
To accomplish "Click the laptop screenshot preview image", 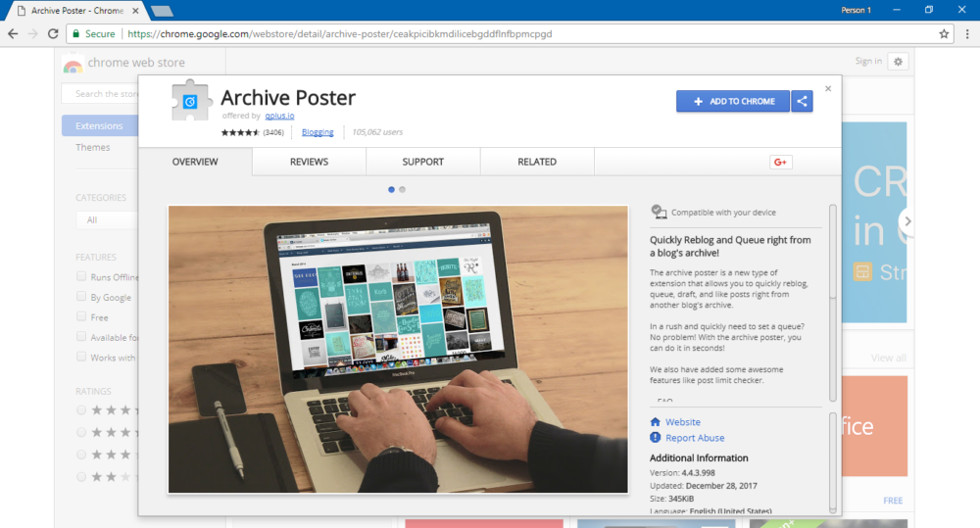I will coord(398,350).
